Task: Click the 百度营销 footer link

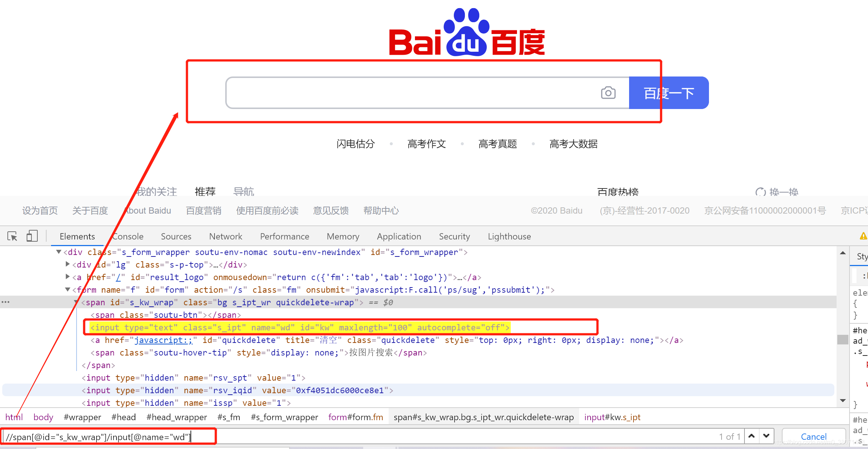Action: (x=203, y=211)
